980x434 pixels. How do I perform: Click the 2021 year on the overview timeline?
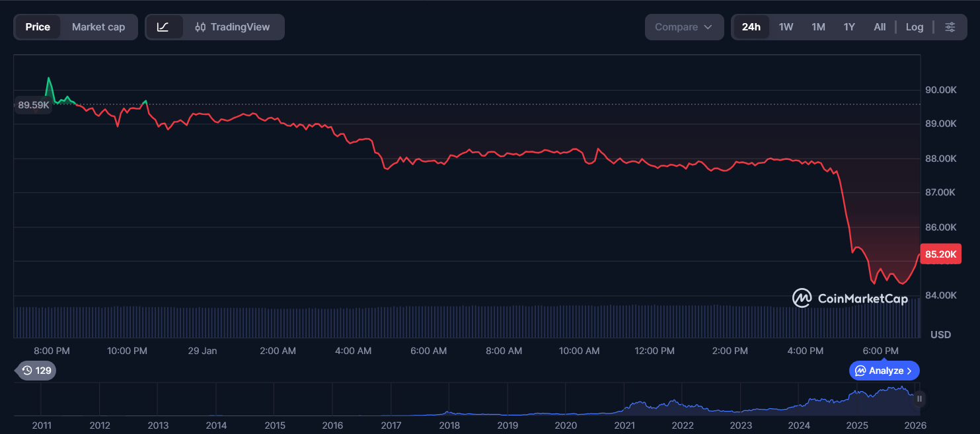point(624,425)
